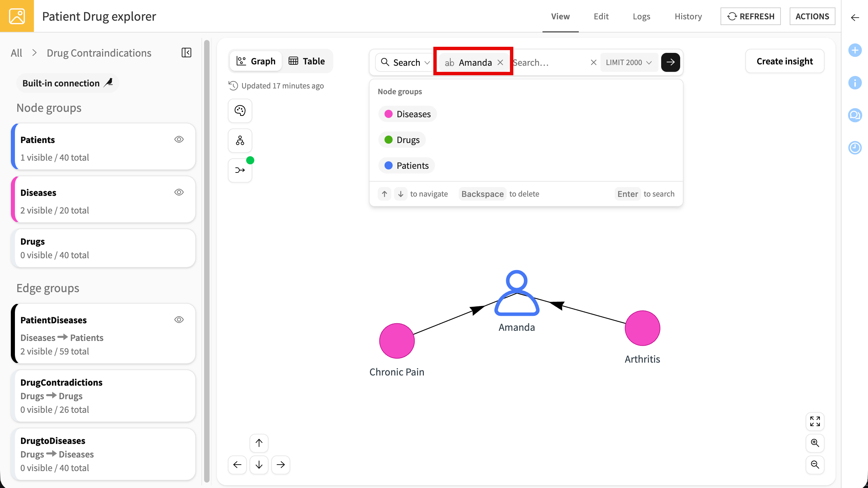Zoom out of the graph
Screen dimensions: 868x488
[x=815, y=465]
